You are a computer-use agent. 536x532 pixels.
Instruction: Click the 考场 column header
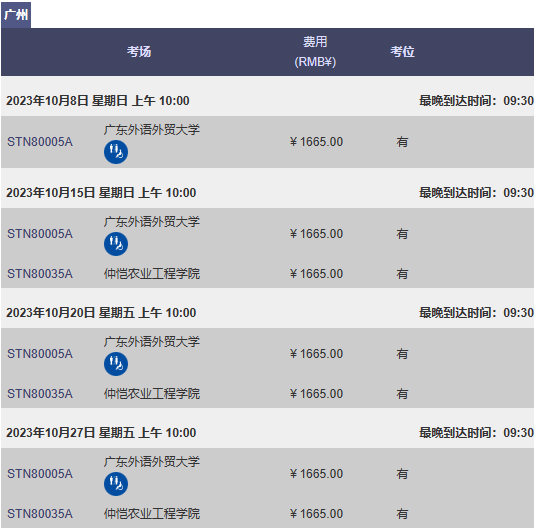pyautogui.click(x=139, y=52)
